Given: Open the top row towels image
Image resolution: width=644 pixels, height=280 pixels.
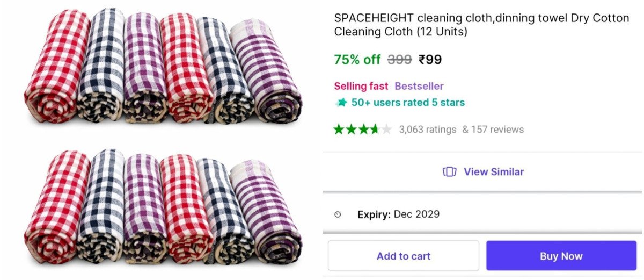Looking at the screenshot, I should 164,67.
